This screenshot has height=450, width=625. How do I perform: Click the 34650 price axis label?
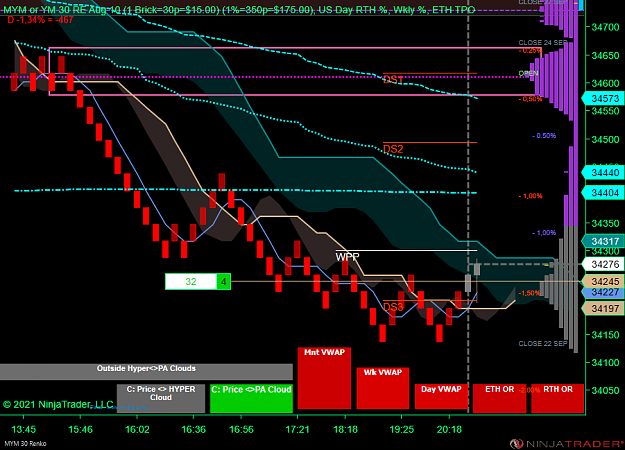point(605,55)
